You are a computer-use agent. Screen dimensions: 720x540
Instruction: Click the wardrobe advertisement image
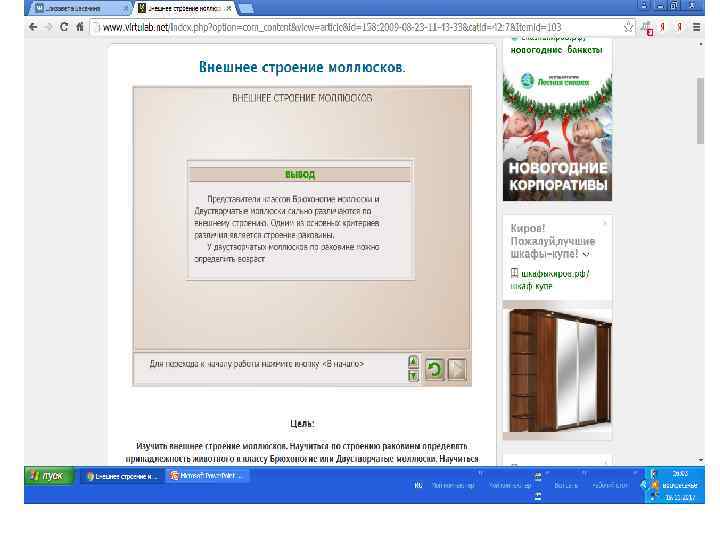(x=557, y=371)
